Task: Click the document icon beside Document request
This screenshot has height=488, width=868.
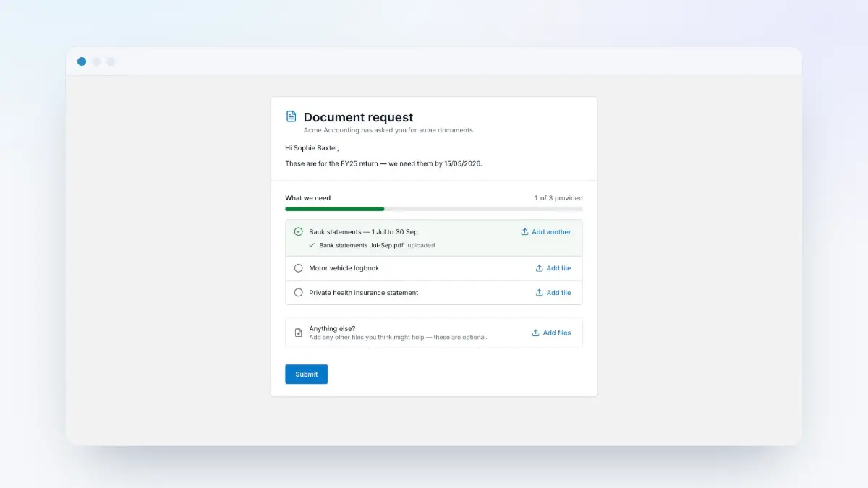Action: pos(291,116)
